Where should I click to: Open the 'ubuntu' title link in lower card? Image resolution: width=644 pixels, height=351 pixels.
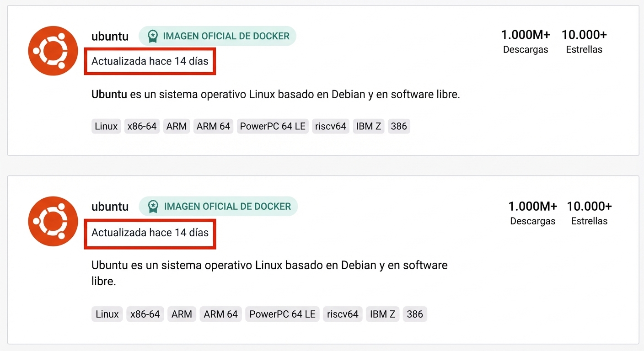(110, 207)
